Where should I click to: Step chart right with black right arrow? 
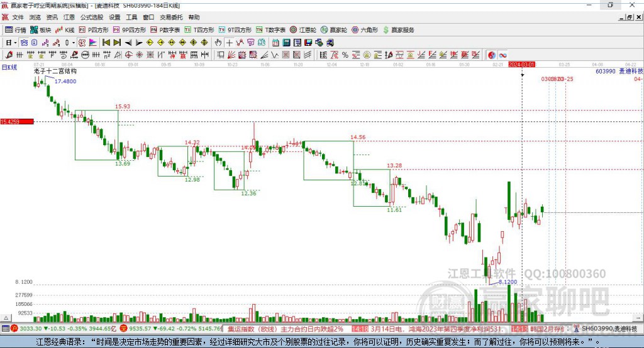[x=139, y=43]
